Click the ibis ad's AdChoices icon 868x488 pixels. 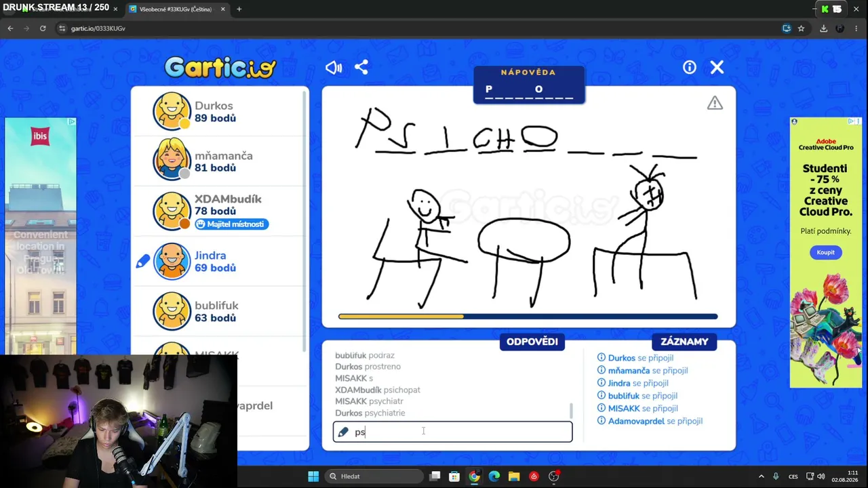tap(72, 121)
